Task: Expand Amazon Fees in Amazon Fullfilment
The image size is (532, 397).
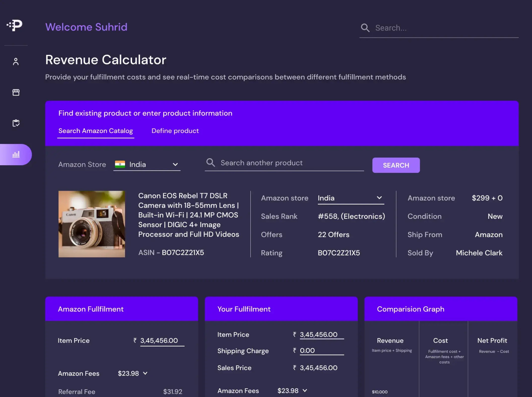Action: click(x=145, y=373)
